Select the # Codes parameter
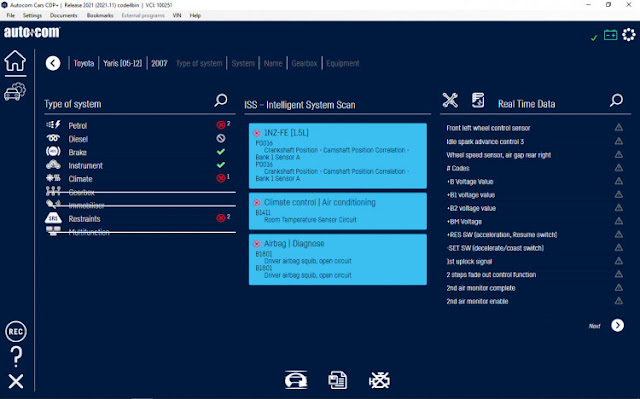 pos(458,168)
